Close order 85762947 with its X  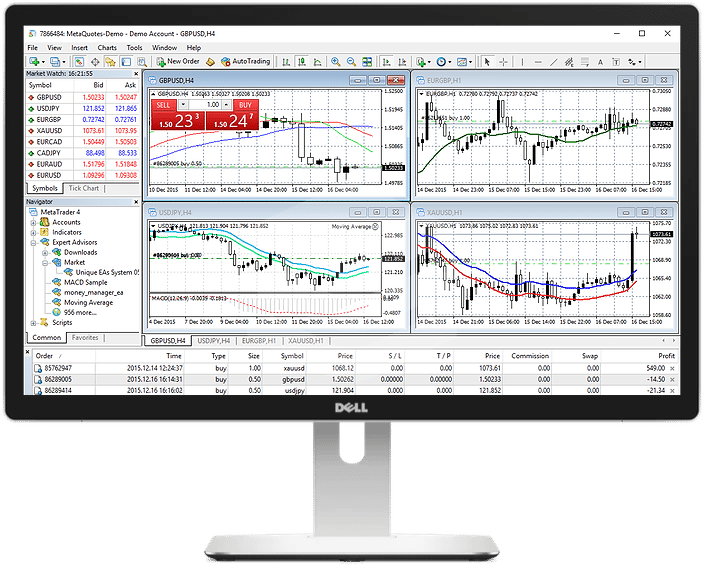[672, 369]
